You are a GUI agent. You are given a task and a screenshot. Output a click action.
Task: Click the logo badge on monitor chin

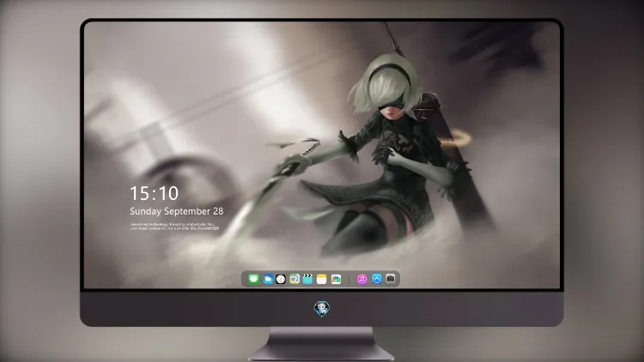click(322, 309)
